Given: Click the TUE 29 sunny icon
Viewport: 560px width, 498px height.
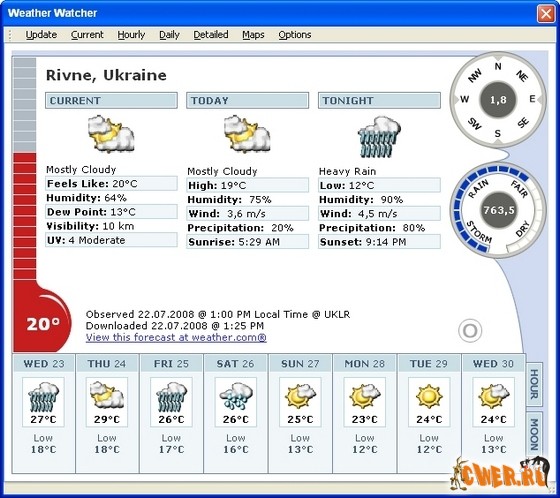Looking at the screenshot, I should click(429, 396).
